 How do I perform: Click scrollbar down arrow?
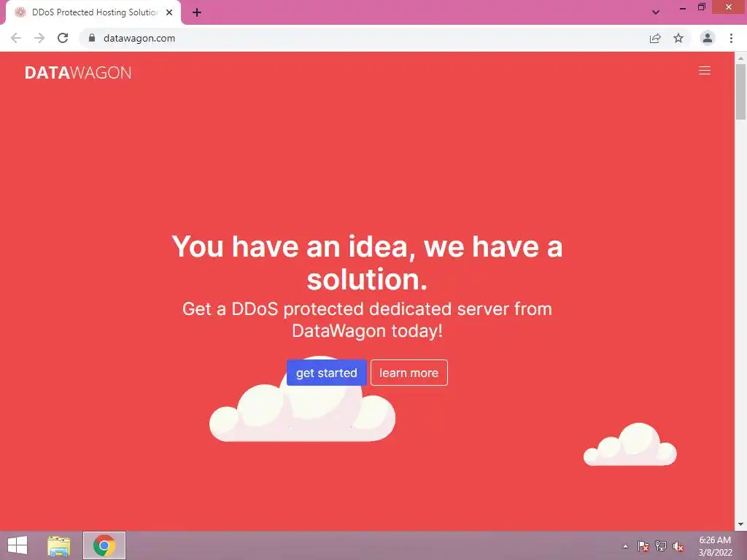[740, 524]
